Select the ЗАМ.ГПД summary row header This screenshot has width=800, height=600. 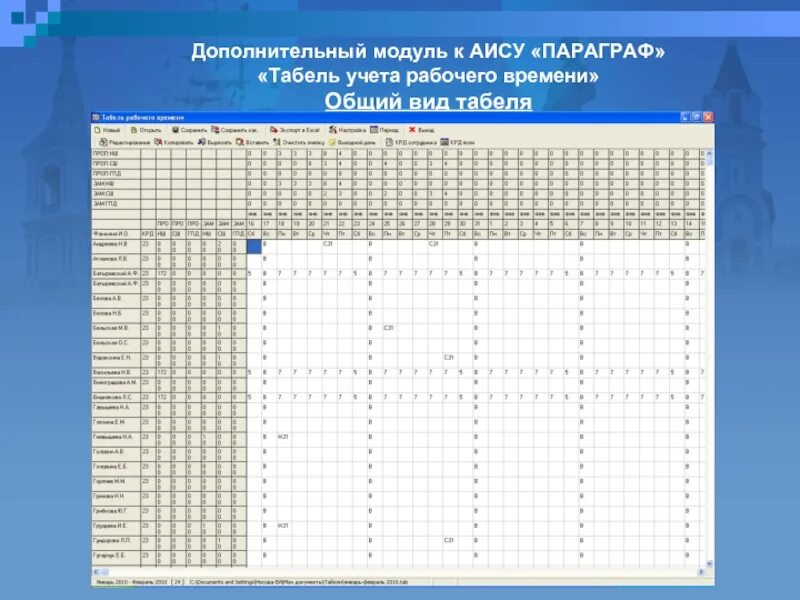pos(116,204)
